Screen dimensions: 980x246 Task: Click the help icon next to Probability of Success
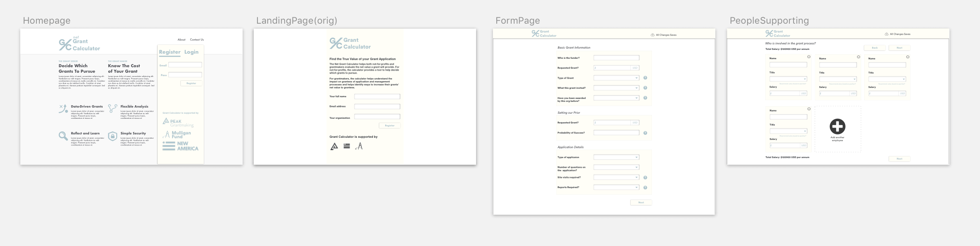point(645,133)
